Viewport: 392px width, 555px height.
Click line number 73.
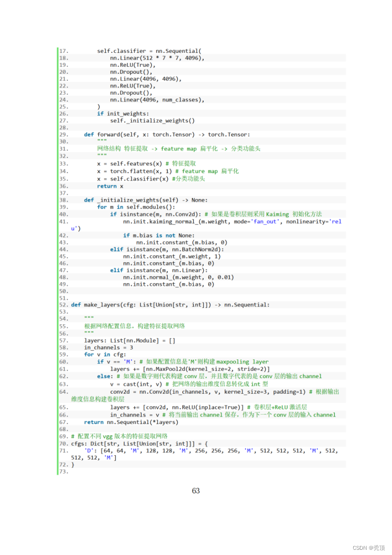tap(64, 471)
